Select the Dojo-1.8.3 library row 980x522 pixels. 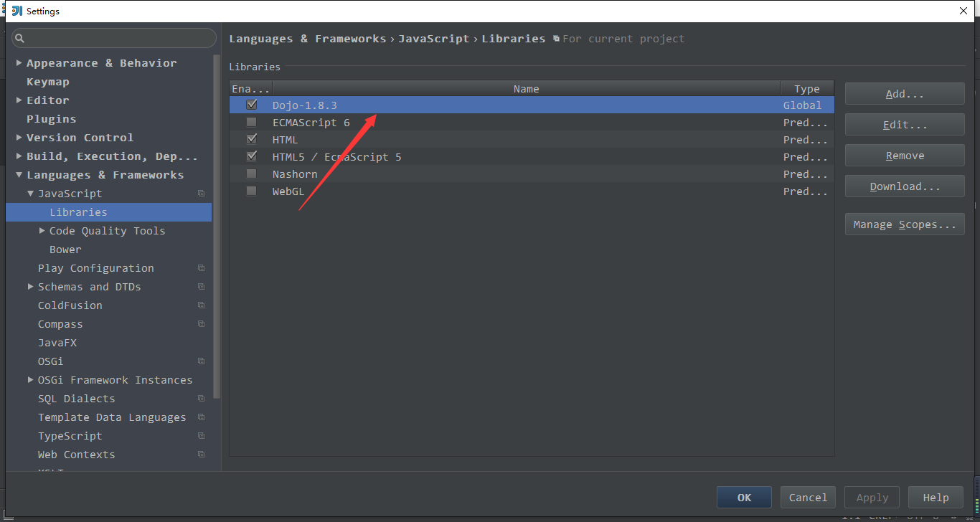[x=532, y=105]
